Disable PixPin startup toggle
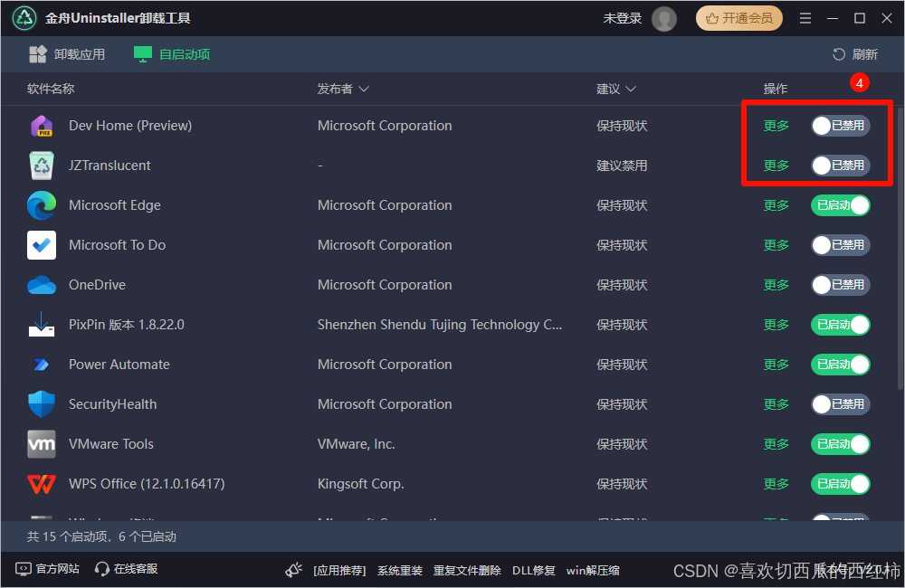Screen dimensions: 905x588 (841, 324)
